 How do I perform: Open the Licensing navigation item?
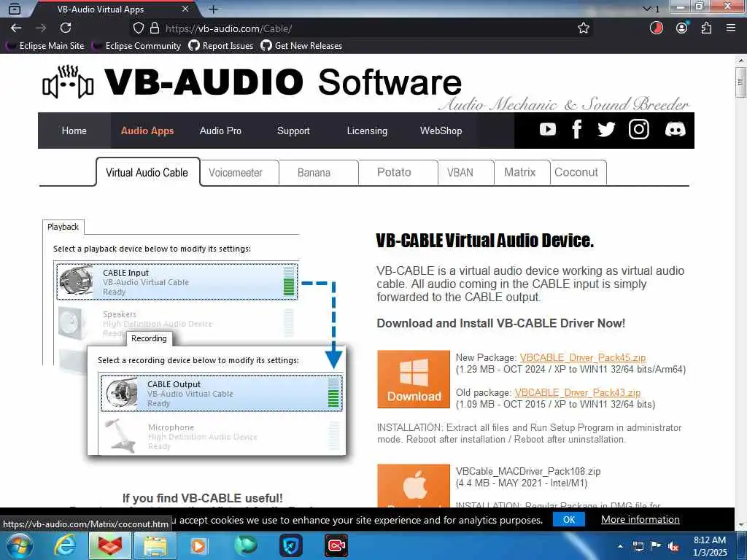(x=367, y=131)
